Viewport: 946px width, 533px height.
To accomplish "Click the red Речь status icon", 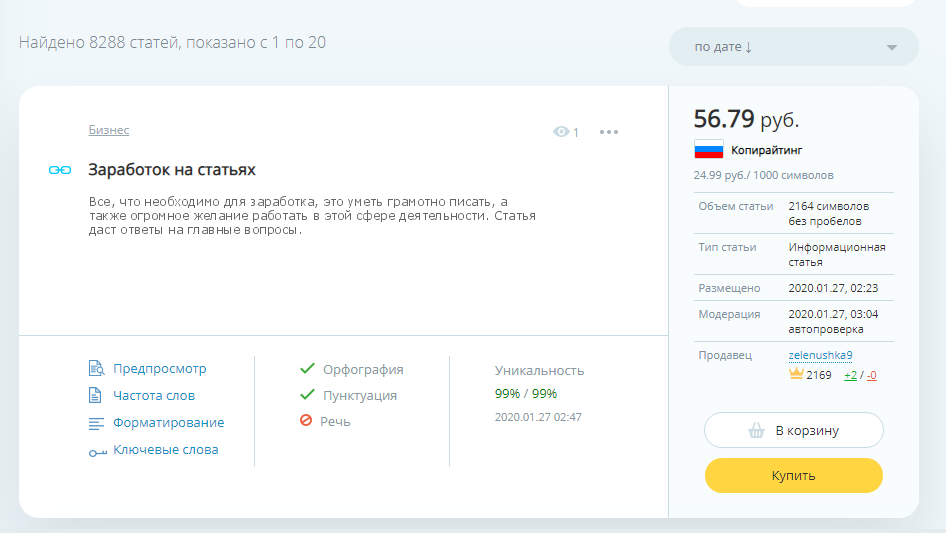I will point(306,421).
